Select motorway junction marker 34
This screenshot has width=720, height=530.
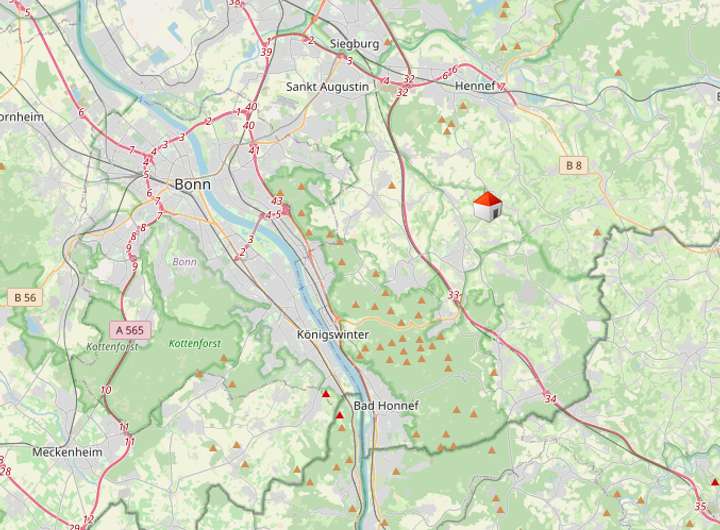point(551,398)
